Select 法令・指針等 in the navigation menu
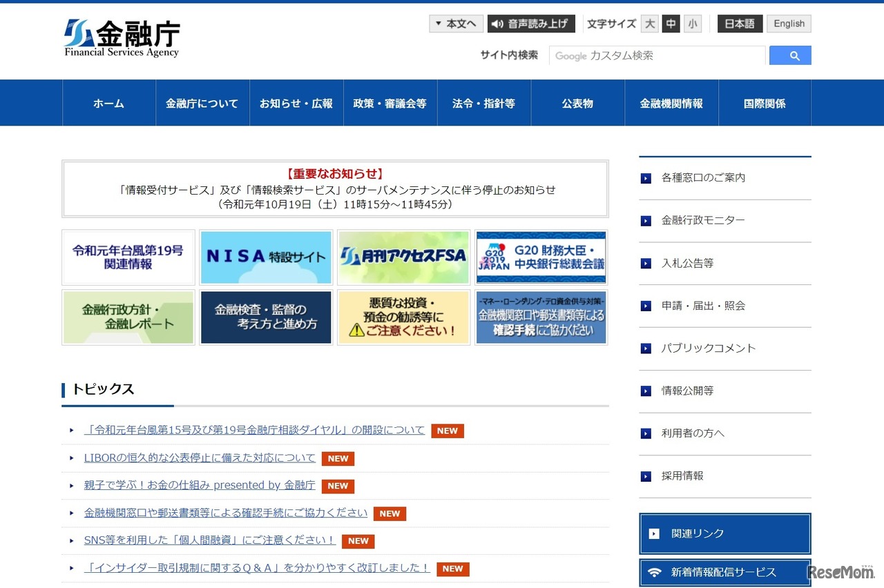884x588 pixels. tap(484, 102)
